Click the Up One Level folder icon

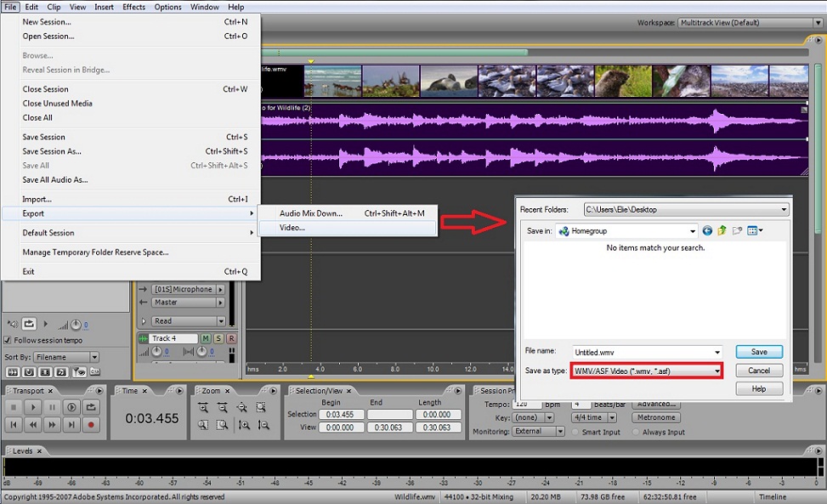tap(722, 230)
